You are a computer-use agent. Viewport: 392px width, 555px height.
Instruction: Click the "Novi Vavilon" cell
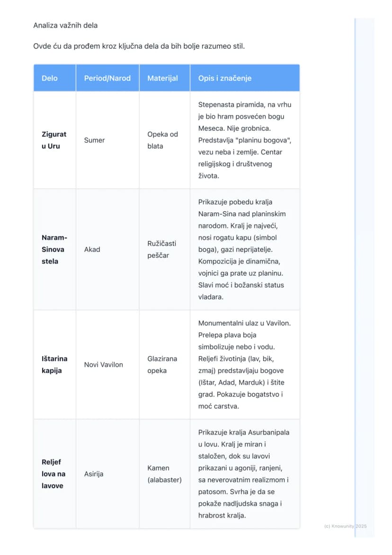coord(107,364)
